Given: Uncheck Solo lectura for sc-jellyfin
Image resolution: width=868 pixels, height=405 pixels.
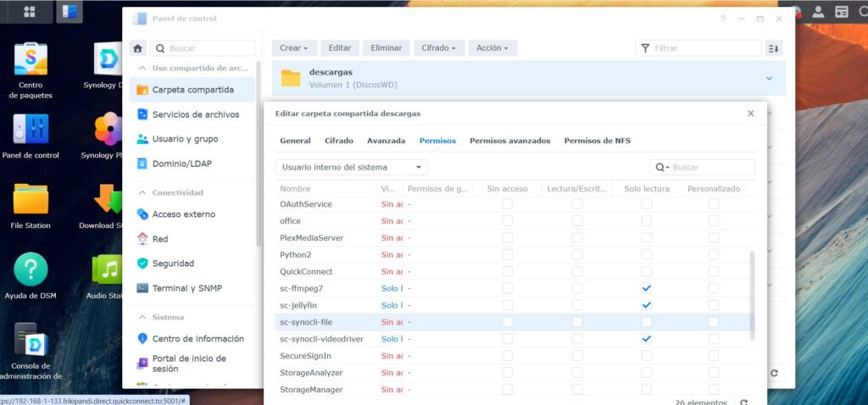Looking at the screenshot, I should (647, 305).
